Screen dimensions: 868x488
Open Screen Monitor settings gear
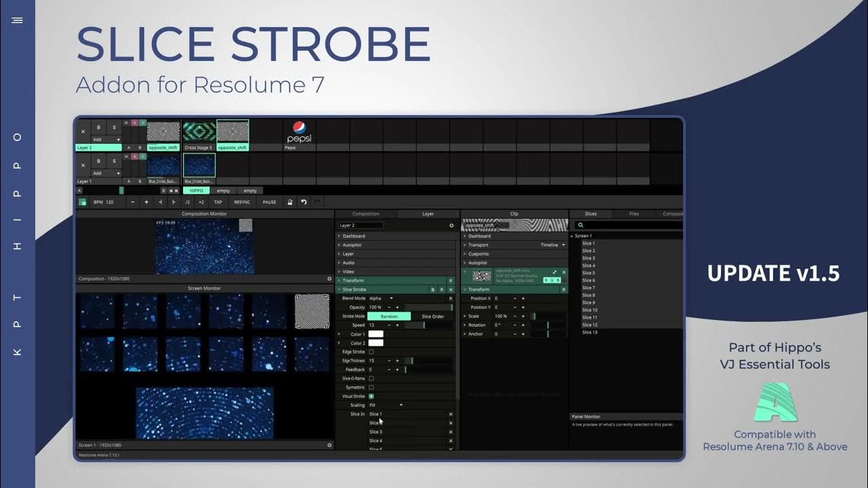(x=330, y=445)
